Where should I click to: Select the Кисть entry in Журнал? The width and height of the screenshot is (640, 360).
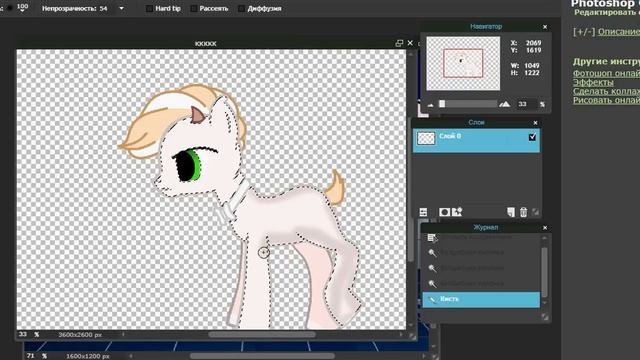481,299
